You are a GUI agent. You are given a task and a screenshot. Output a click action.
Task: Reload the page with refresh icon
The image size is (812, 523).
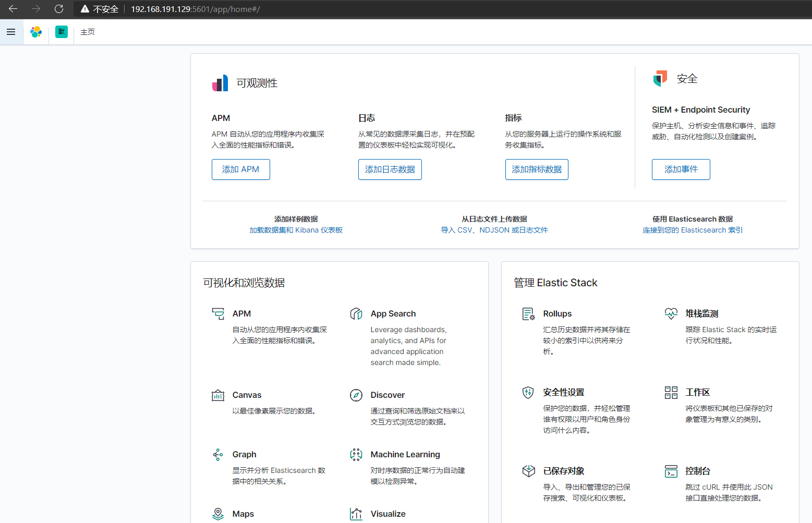pos(59,9)
